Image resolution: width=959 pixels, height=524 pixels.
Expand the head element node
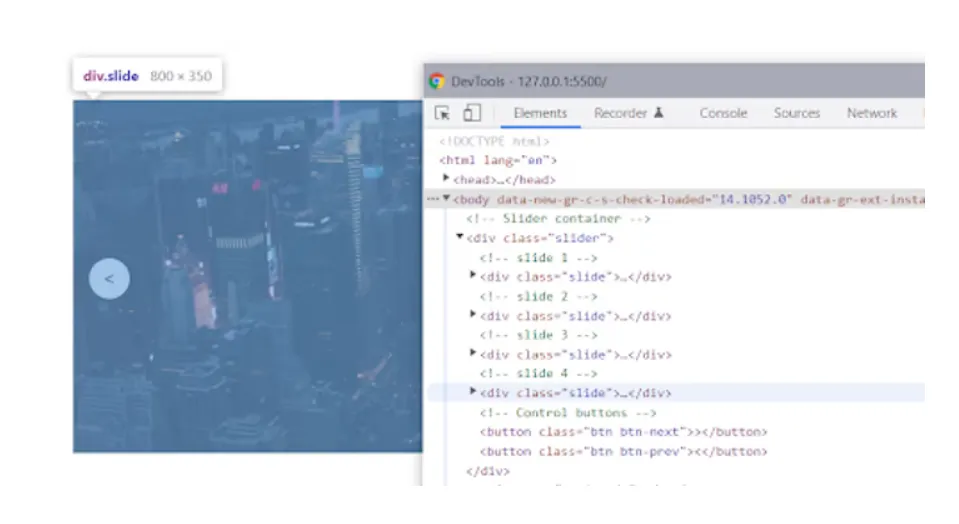click(446, 178)
